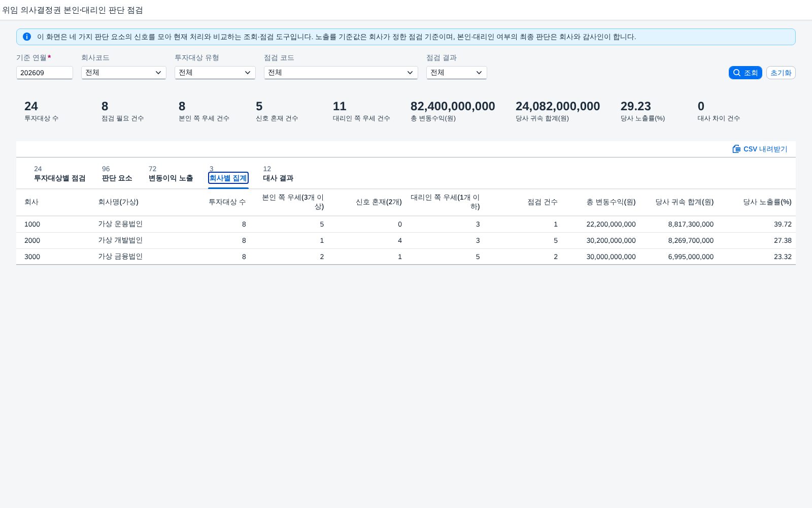The image size is (812, 508).
Task: Click the 신호 혼재(2개) column header
Action: 379,202
